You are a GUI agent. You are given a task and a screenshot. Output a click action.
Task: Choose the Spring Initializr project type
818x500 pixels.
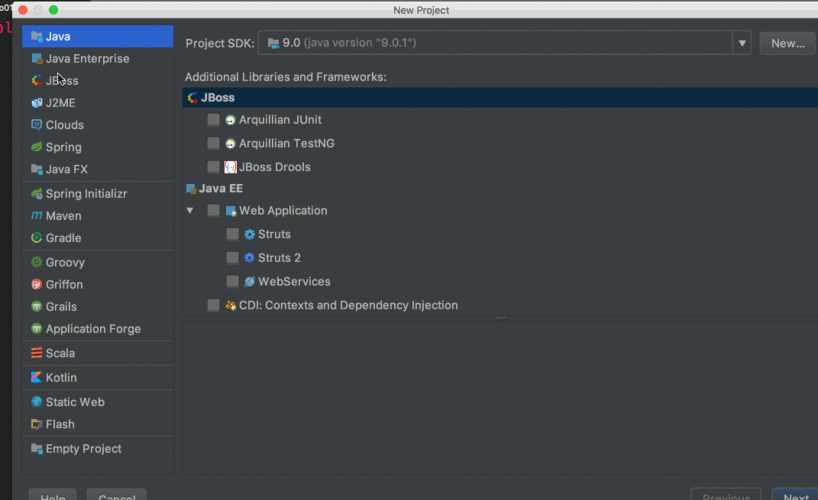click(98, 194)
